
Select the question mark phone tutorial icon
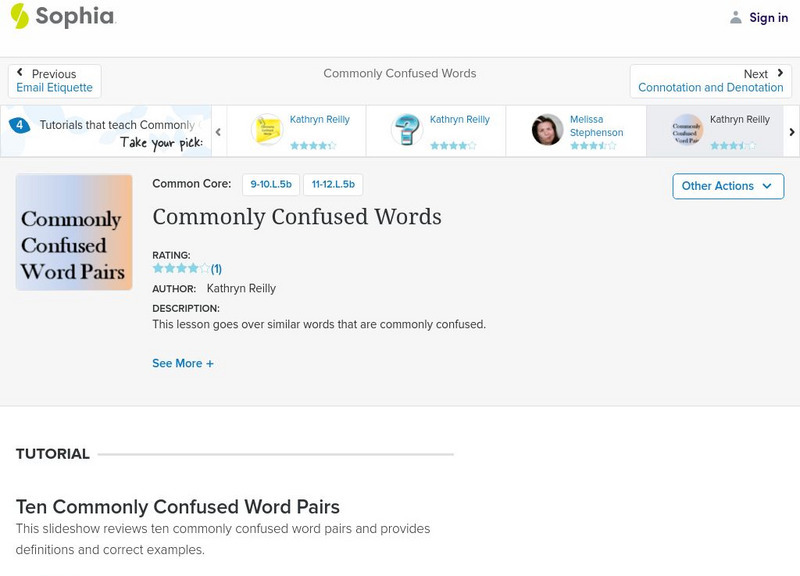[x=407, y=130]
